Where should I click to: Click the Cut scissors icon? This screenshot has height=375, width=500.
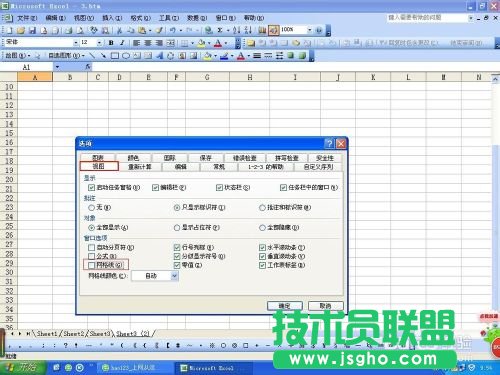tap(119, 30)
